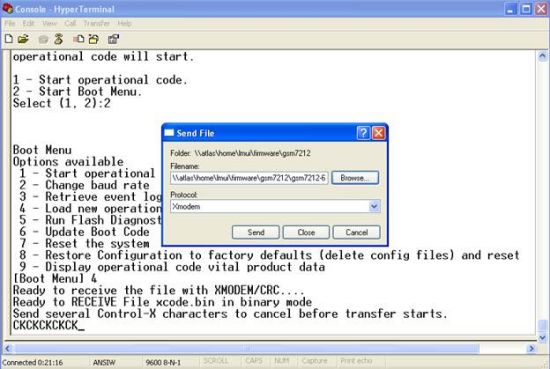Click the grayed Call phone toolbar icon

click(43, 39)
